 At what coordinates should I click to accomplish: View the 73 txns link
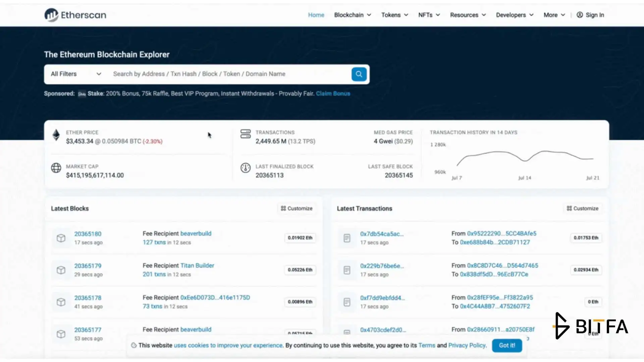coord(152,306)
